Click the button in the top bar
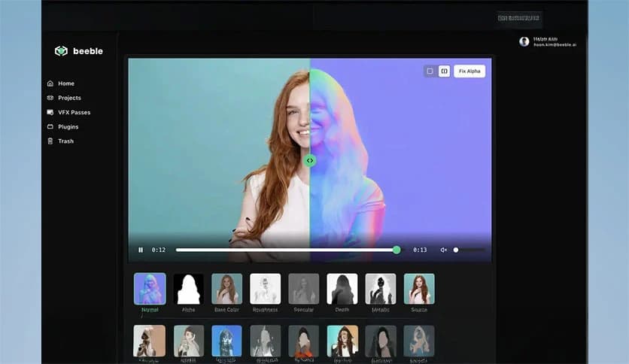This screenshot has height=364, width=629. tap(518, 18)
